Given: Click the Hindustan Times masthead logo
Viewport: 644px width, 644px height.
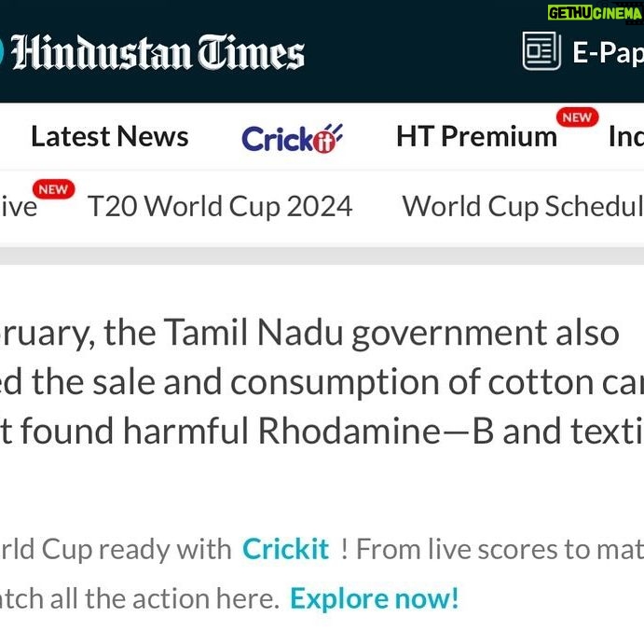Looking at the screenshot, I should [x=158, y=52].
